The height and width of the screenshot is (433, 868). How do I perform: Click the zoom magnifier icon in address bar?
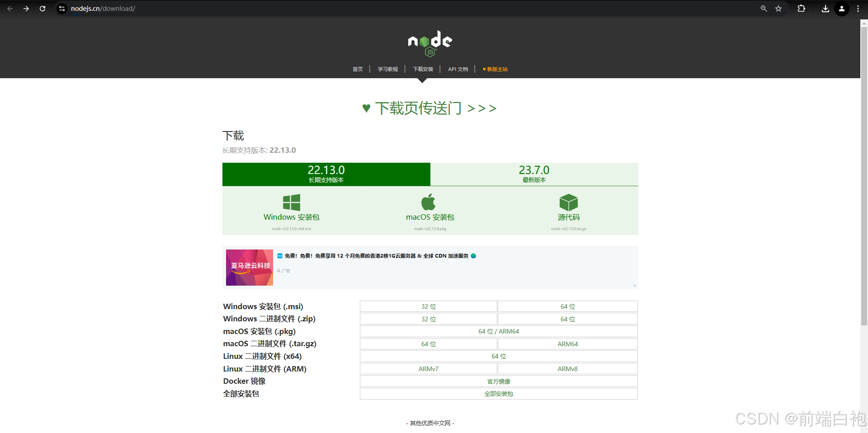[764, 9]
